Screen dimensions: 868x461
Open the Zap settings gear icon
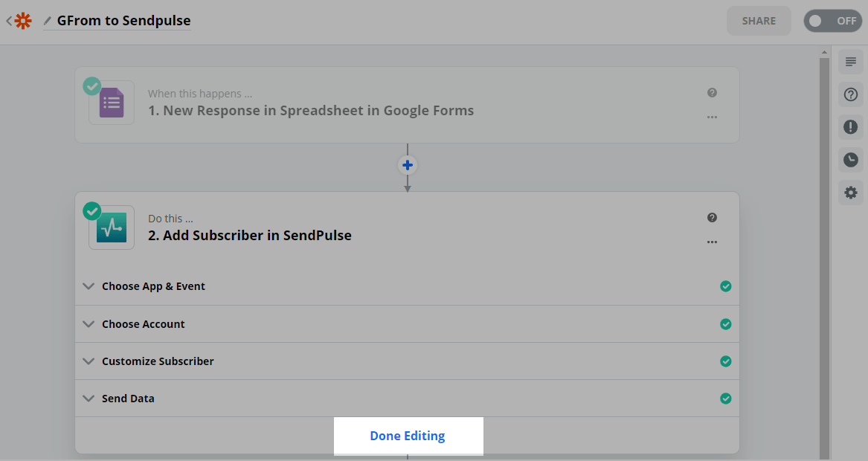[x=851, y=193]
